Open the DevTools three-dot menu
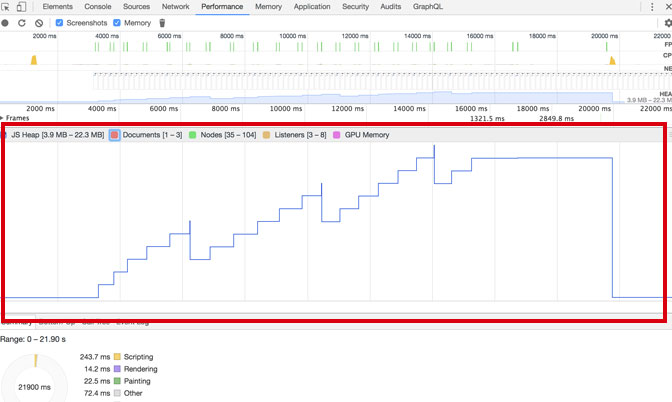The height and width of the screenshot is (402, 672). [652, 7]
